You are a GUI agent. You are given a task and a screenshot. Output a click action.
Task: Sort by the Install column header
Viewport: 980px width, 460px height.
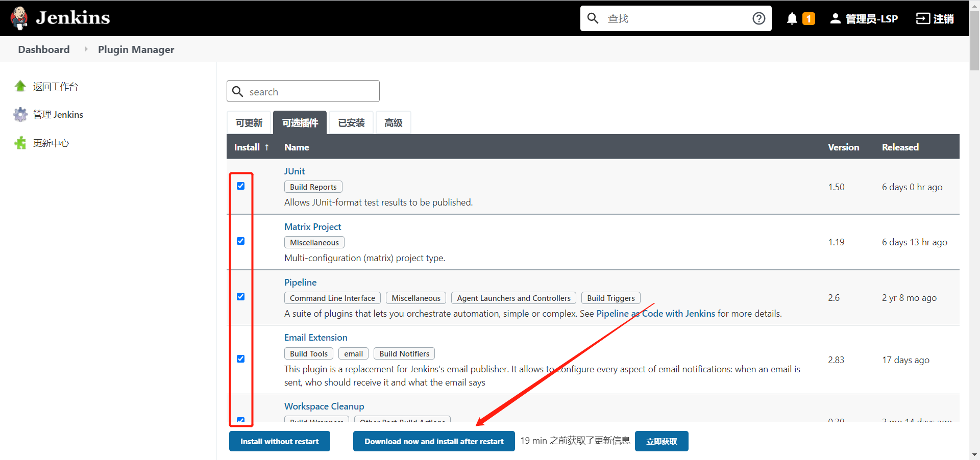pos(252,147)
